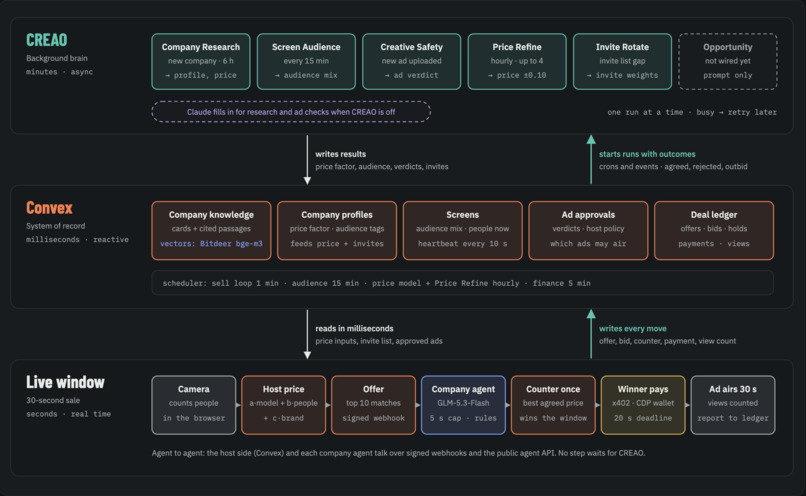
Task: Click the Screens card
Action: pyautogui.click(x=463, y=230)
